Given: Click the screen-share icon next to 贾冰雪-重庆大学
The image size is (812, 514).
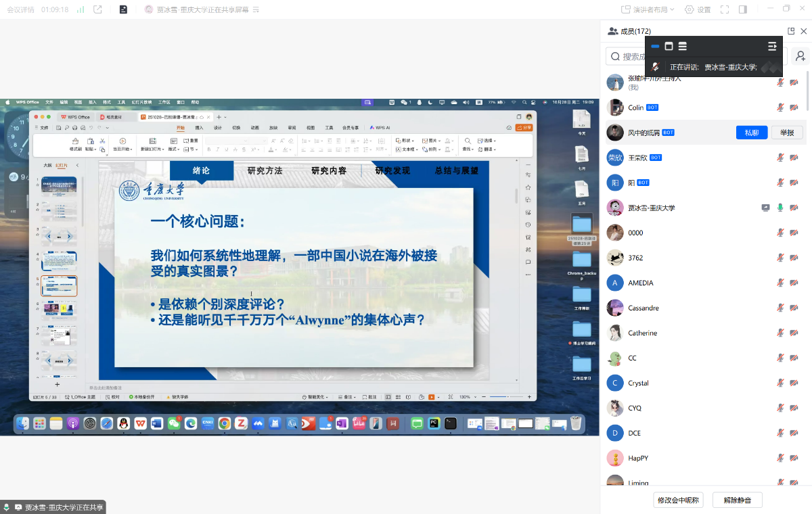Looking at the screenshot, I should 765,208.
